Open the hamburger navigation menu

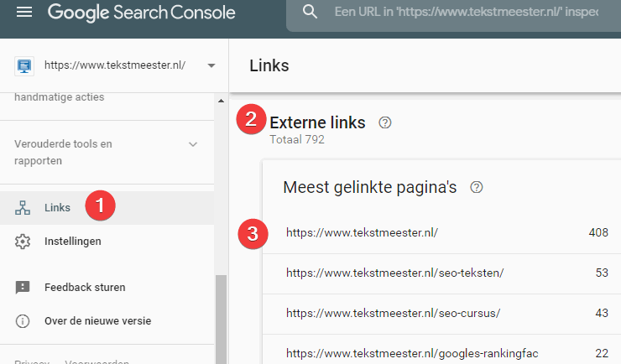tap(24, 12)
